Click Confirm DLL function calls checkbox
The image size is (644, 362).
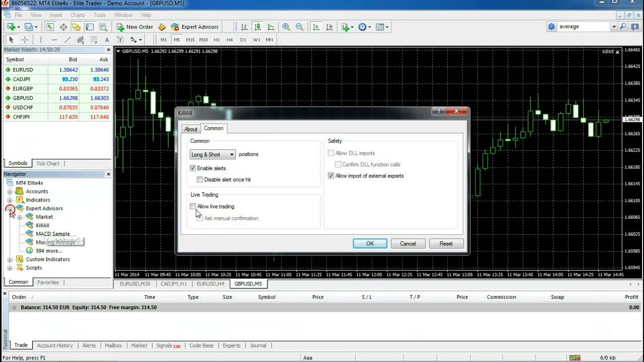(338, 164)
